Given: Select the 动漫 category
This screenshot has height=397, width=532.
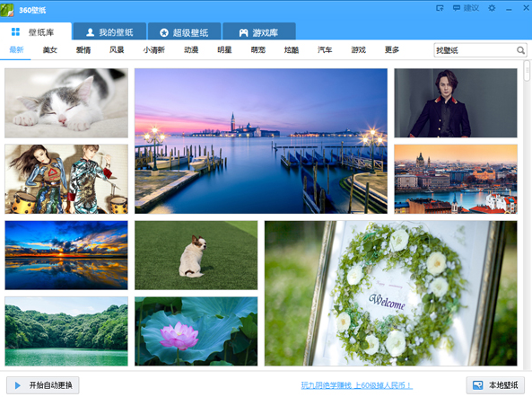Looking at the screenshot, I should click(x=191, y=50).
